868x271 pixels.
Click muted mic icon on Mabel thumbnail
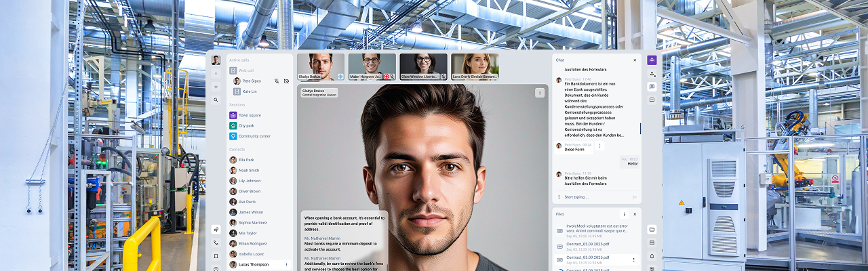[x=392, y=77]
